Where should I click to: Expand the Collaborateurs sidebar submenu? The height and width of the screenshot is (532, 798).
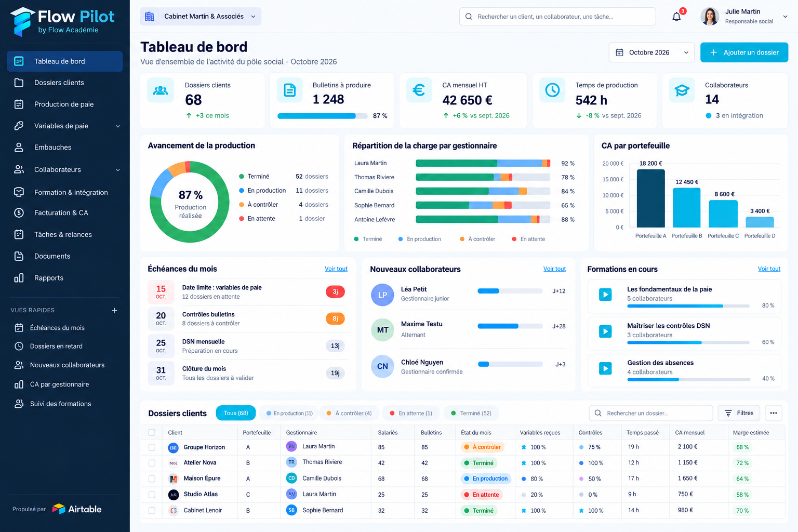pyautogui.click(x=117, y=170)
